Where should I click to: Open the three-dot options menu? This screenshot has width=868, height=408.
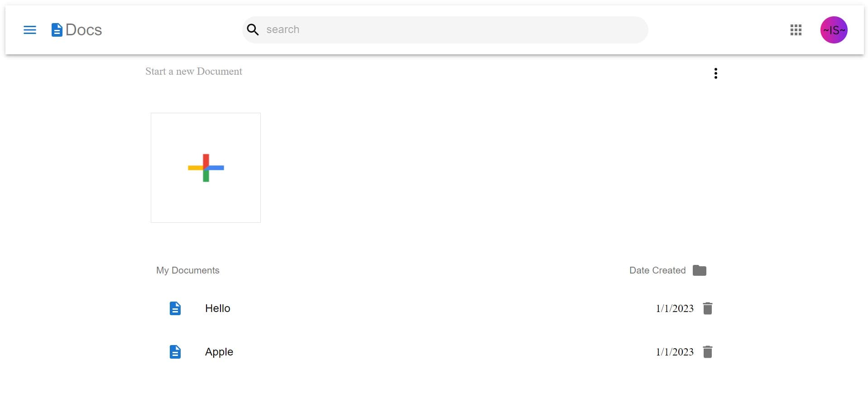(715, 73)
